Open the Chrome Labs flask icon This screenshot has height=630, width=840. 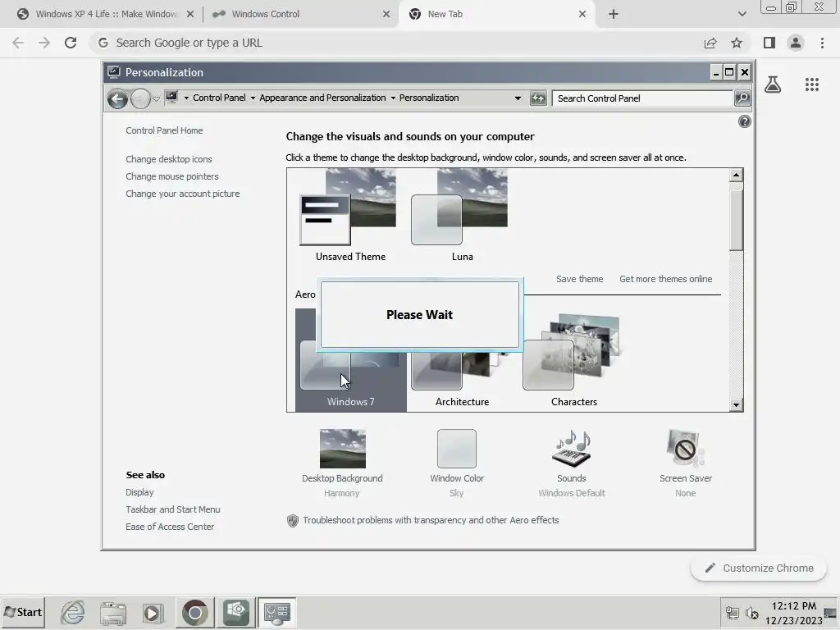pyautogui.click(x=773, y=84)
